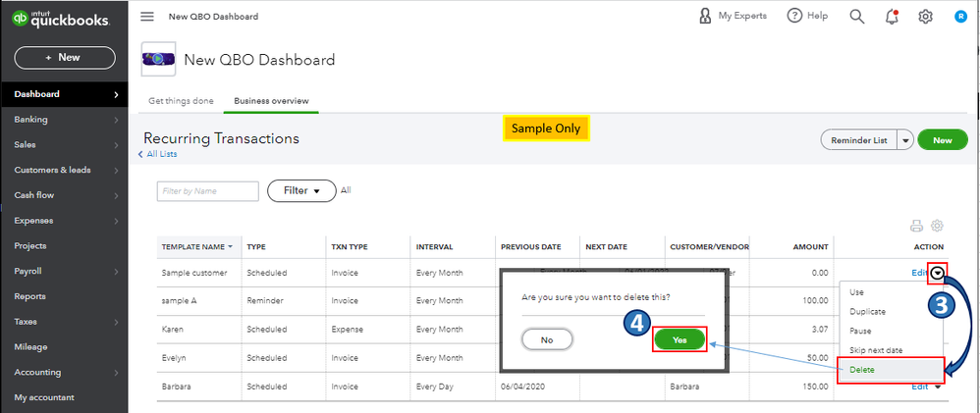This screenshot has width=980, height=413.
Task: Go back to All Lists link
Action: tap(160, 154)
